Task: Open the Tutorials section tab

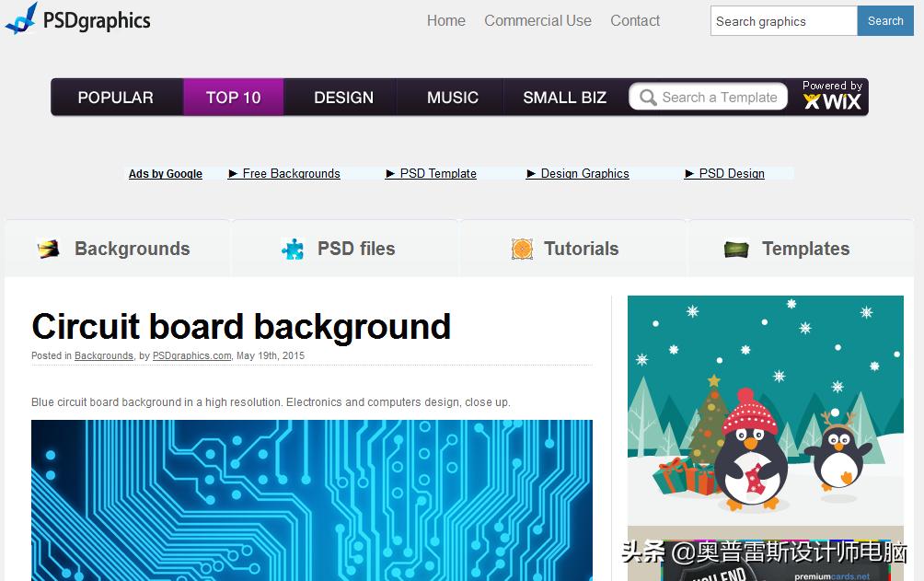Action: [x=573, y=249]
